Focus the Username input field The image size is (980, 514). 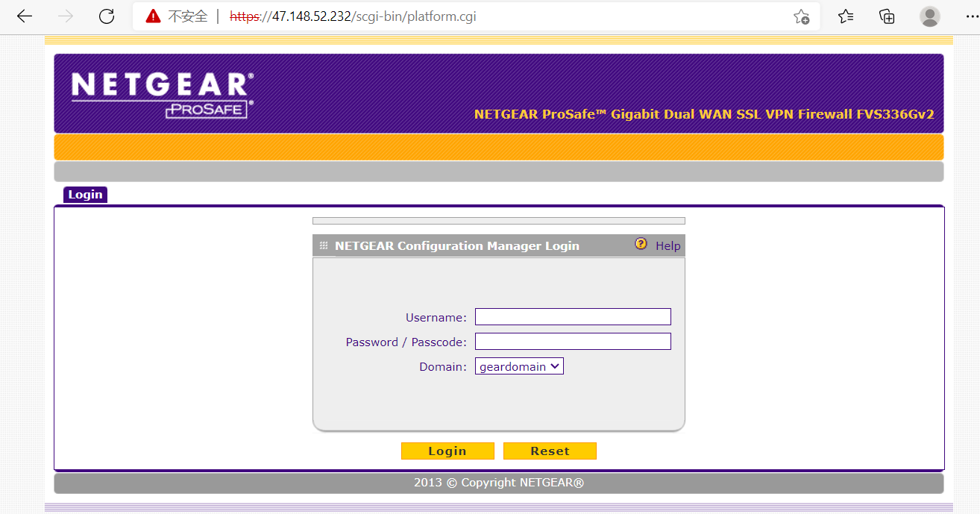click(x=573, y=317)
